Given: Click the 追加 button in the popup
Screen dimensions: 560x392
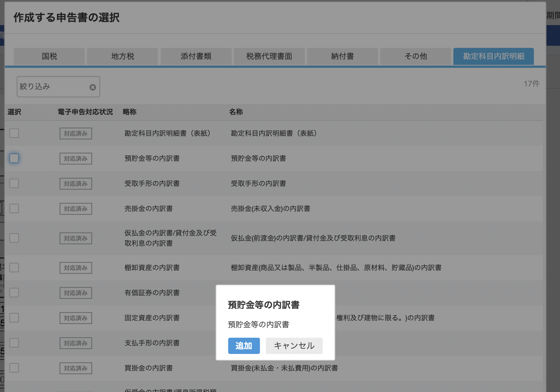Looking at the screenshot, I should click(244, 346).
